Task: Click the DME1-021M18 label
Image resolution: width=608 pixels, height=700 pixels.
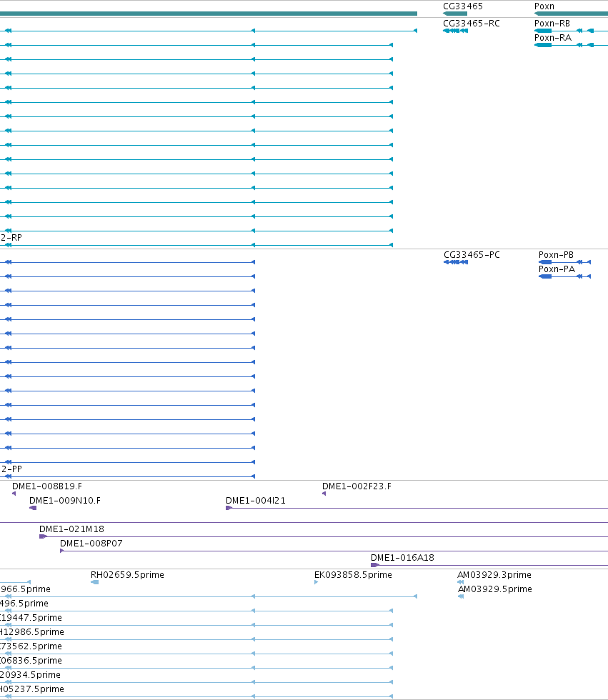Action: point(71,529)
